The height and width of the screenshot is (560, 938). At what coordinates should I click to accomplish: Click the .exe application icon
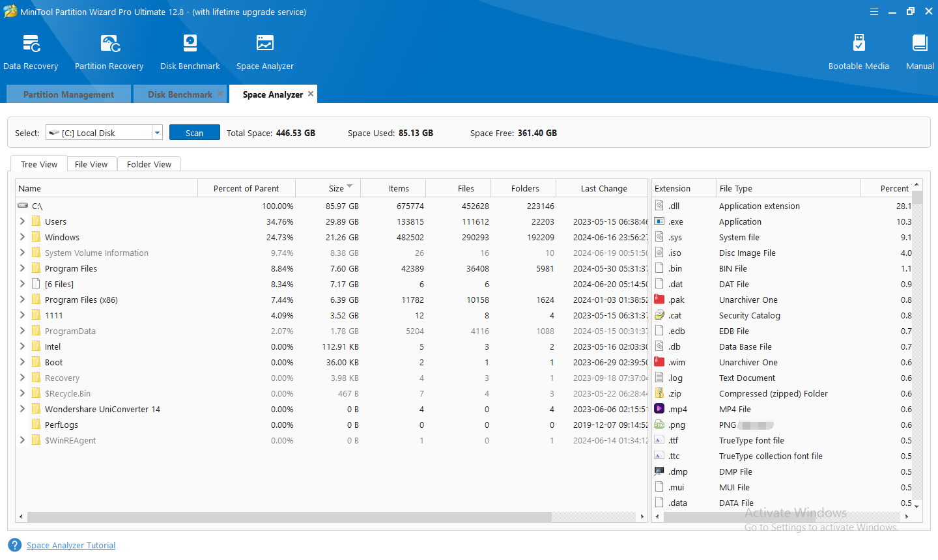(659, 221)
